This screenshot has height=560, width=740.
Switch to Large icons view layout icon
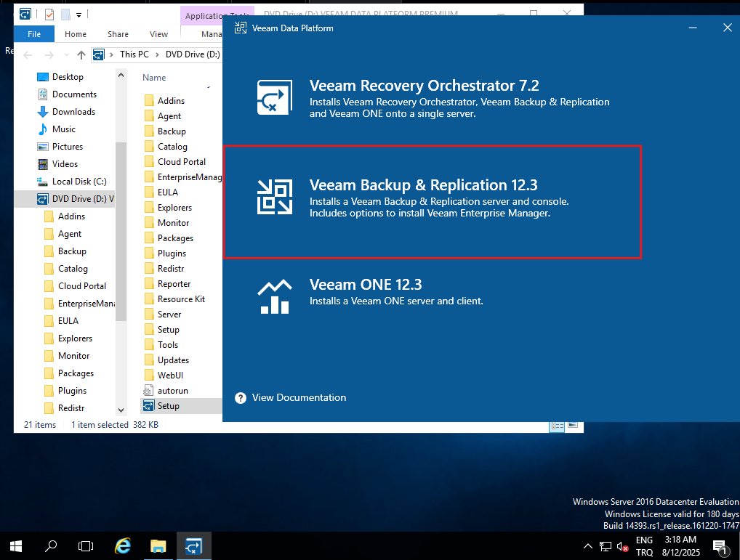[573, 426]
